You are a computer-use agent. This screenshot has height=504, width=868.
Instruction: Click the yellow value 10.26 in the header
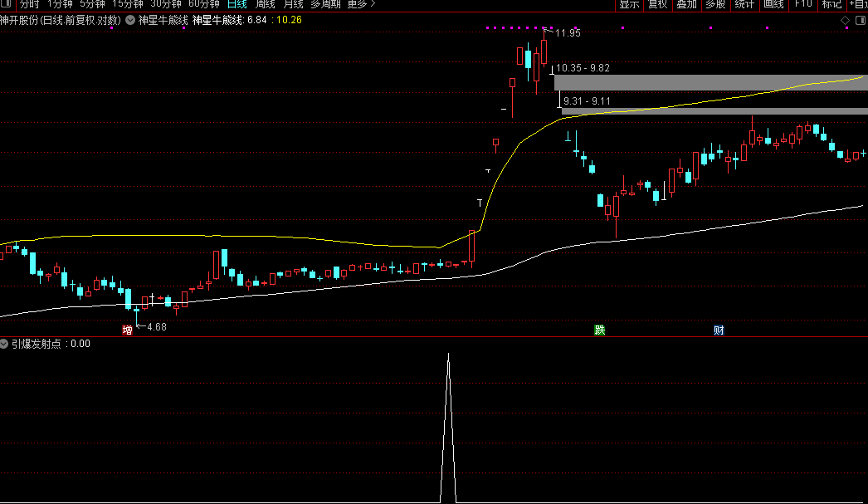[x=289, y=21]
